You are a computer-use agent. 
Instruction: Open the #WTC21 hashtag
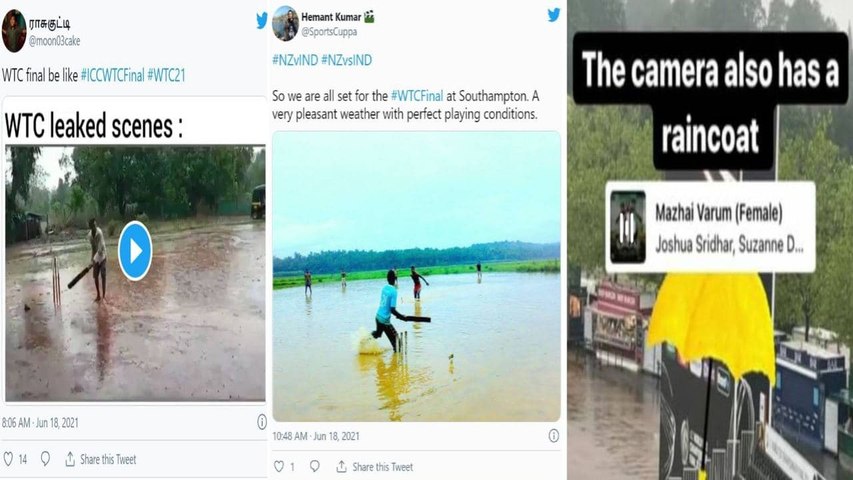coord(166,74)
